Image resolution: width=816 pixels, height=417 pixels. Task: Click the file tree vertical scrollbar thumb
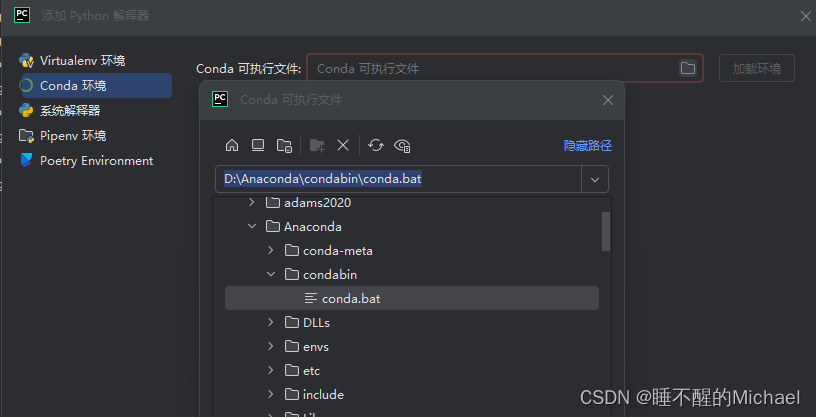click(x=606, y=231)
